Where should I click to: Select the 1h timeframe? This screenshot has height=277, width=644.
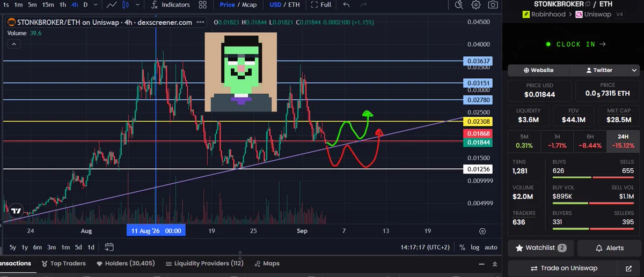(63, 5)
